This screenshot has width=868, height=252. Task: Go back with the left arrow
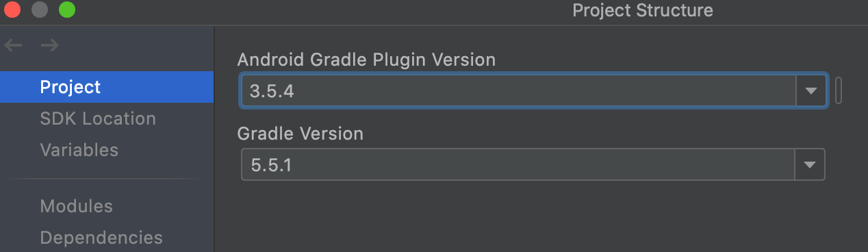(x=13, y=46)
